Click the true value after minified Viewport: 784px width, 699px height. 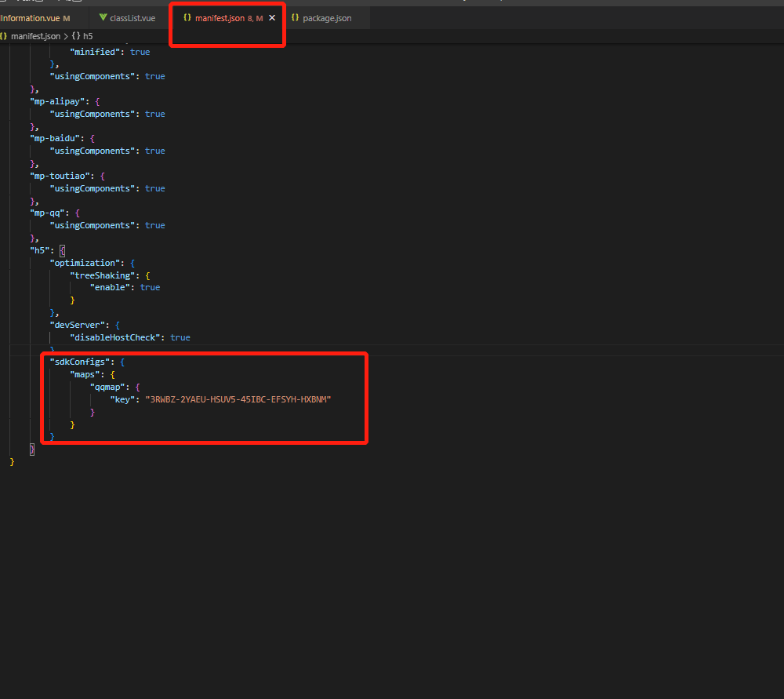(x=140, y=52)
